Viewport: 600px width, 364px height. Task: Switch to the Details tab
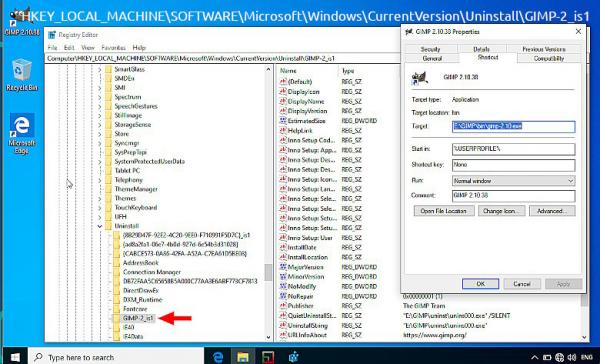click(481, 49)
